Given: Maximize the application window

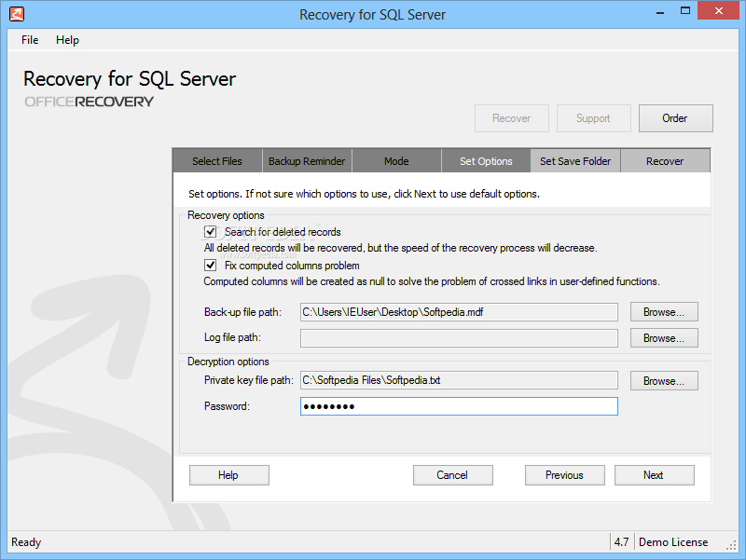Looking at the screenshot, I should [x=685, y=11].
